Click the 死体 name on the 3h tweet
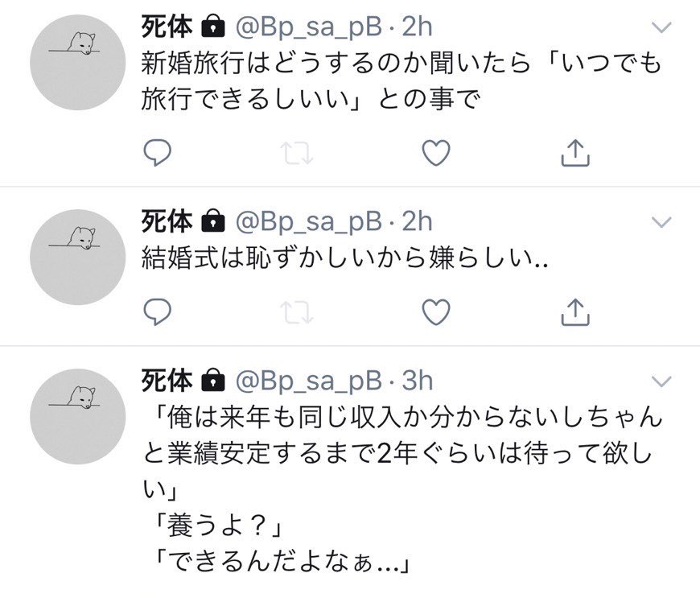Image resolution: width=700 pixels, height=598 pixels. [x=167, y=379]
